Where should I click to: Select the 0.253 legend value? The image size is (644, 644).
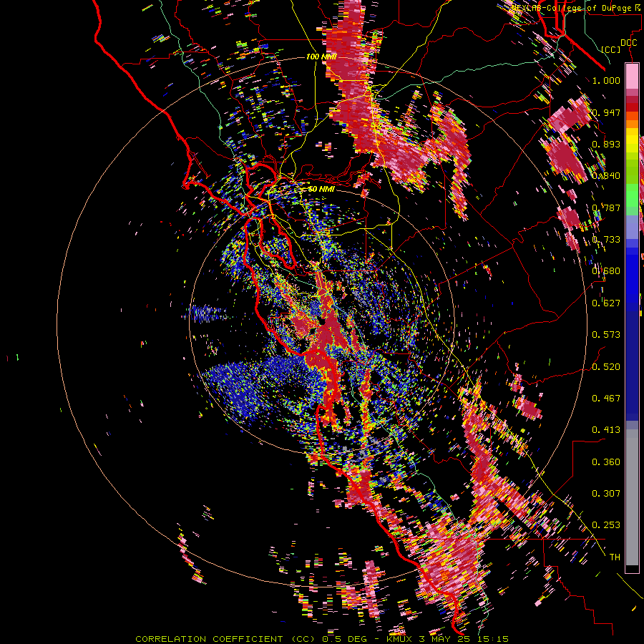(x=606, y=525)
